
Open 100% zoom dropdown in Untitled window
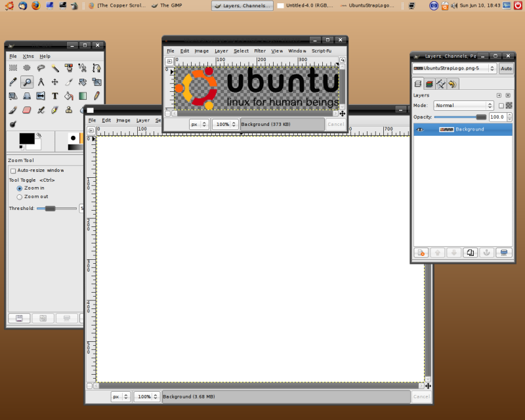pyautogui.click(x=146, y=396)
